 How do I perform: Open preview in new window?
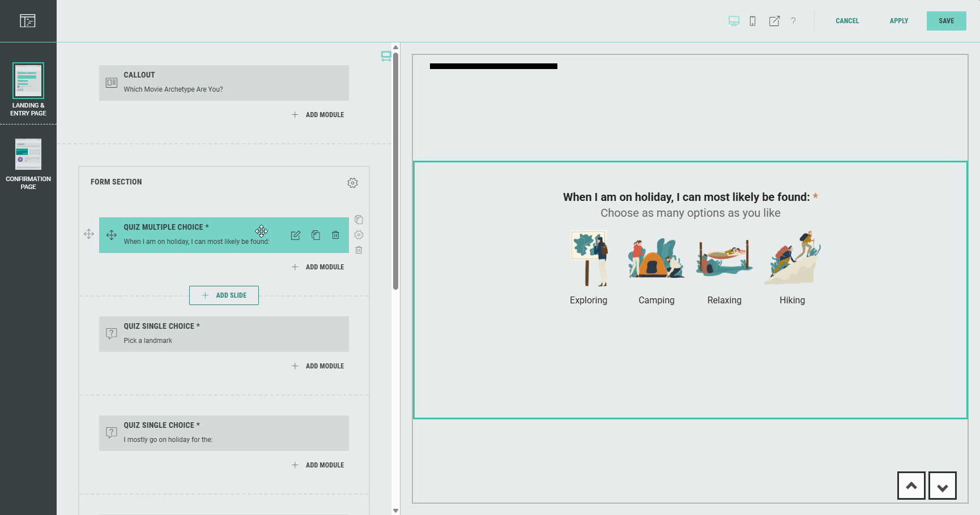(774, 21)
